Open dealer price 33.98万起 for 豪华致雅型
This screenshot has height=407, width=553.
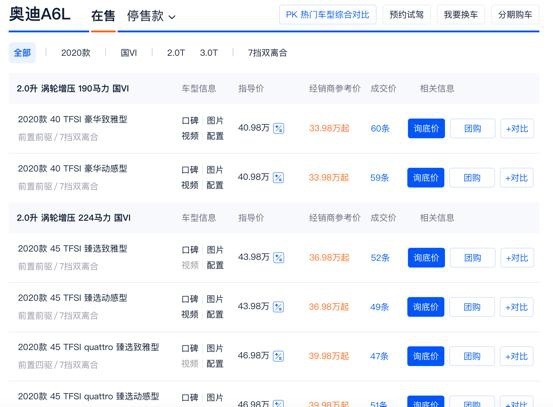pyautogui.click(x=329, y=128)
